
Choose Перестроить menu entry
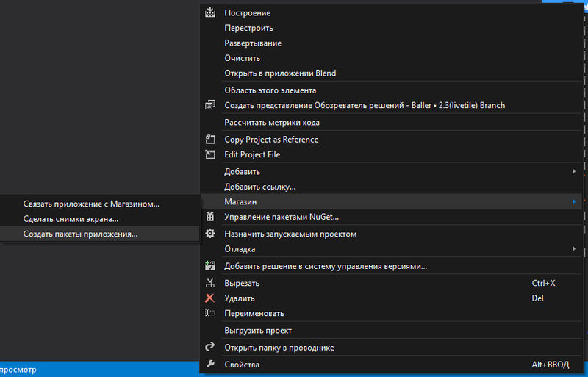click(x=391, y=28)
